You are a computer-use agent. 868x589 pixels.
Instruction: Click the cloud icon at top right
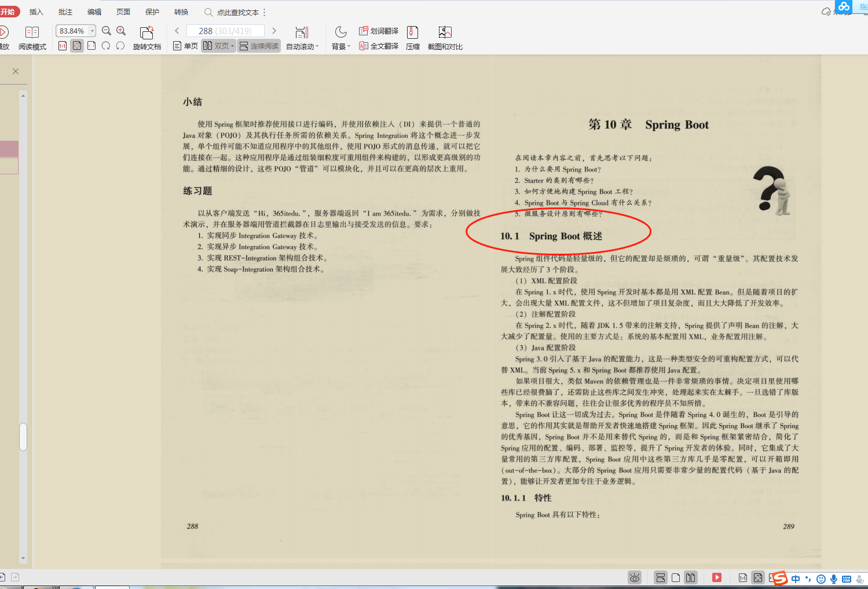[826, 12]
